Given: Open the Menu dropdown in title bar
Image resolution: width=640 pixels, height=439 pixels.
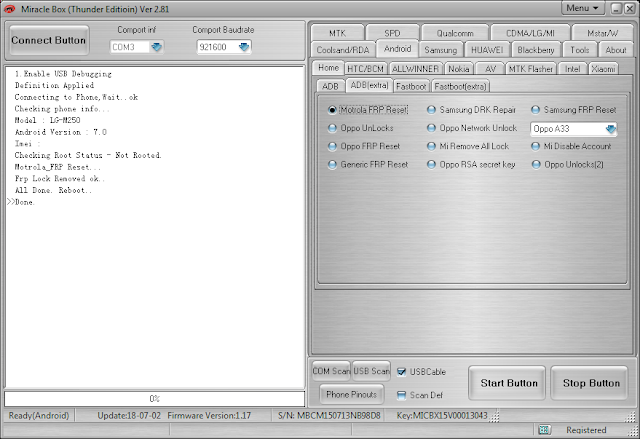Looking at the screenshot, I should [x=582, y=8].
